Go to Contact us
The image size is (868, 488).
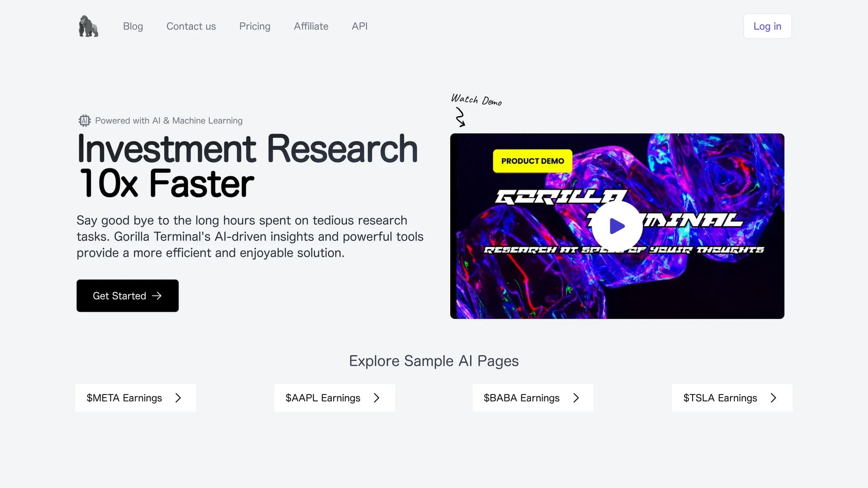pos(191,26)
